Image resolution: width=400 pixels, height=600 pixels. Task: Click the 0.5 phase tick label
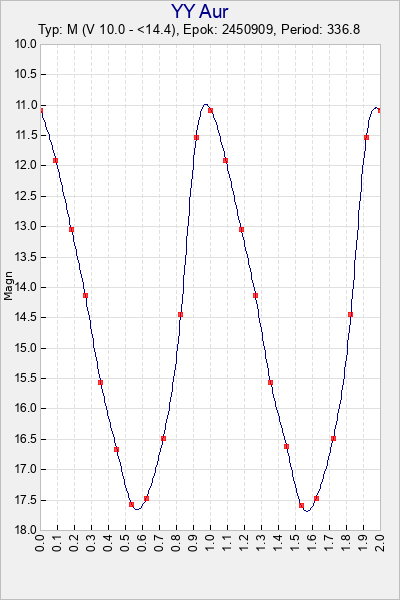pos(125,543)
